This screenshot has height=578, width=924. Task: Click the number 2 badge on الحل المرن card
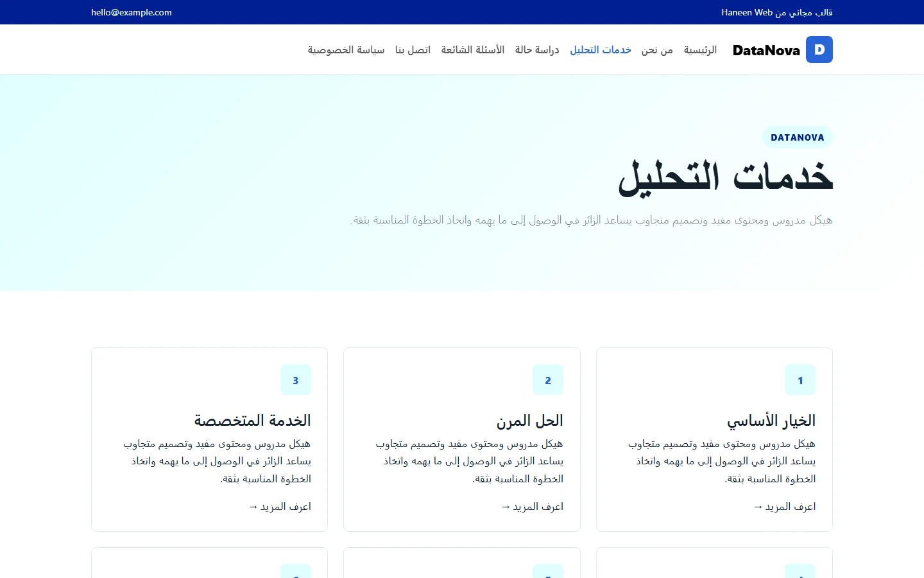[548, 380]
